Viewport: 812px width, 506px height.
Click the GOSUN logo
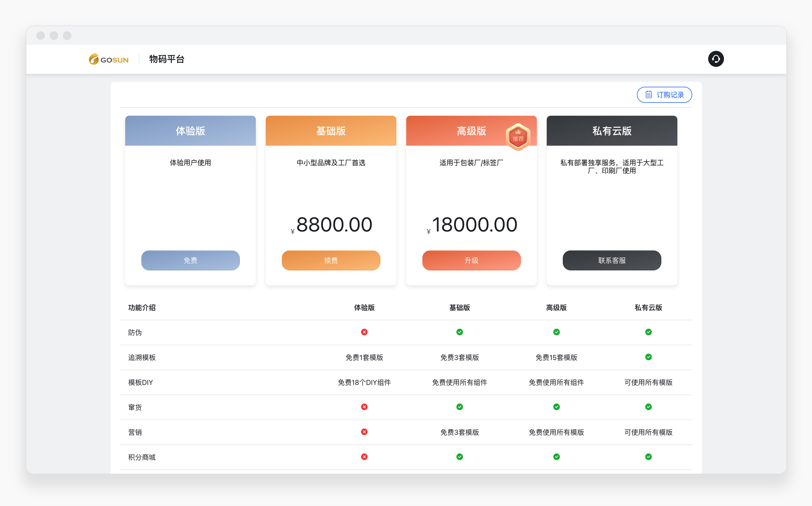[x=109, y=59]
